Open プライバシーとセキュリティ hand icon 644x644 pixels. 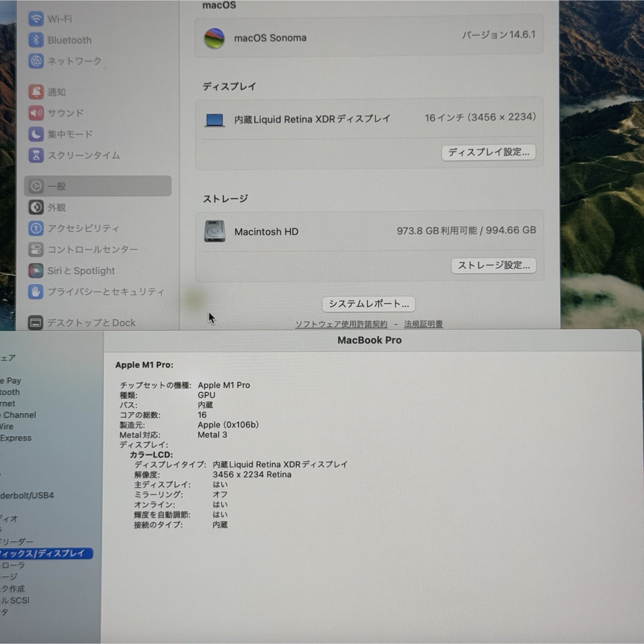pos(36,292)
